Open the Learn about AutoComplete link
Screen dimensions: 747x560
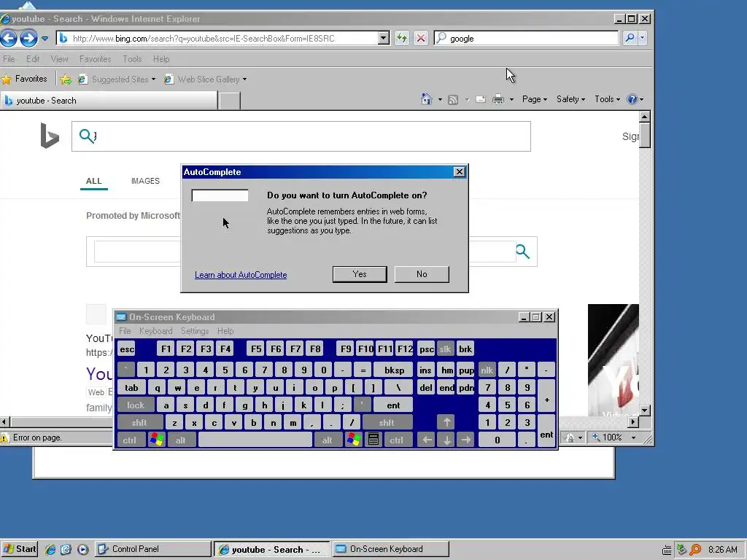[x=241, y=275]
